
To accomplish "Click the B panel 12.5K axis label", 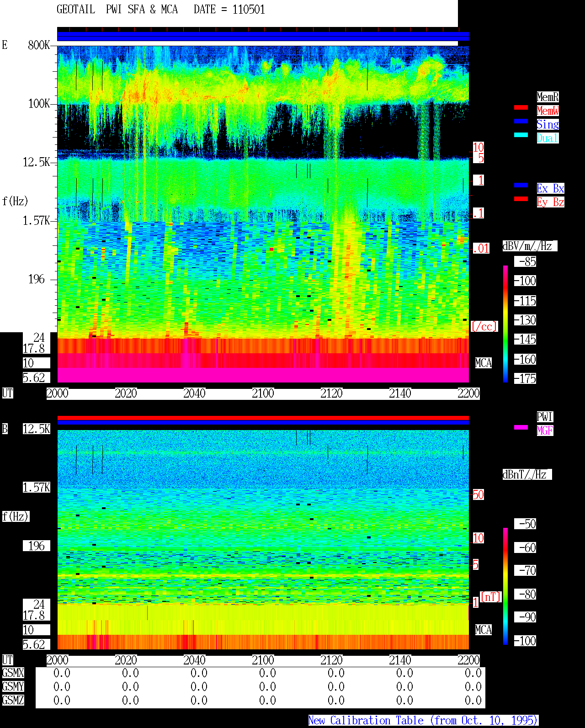I will coord(37,429).
